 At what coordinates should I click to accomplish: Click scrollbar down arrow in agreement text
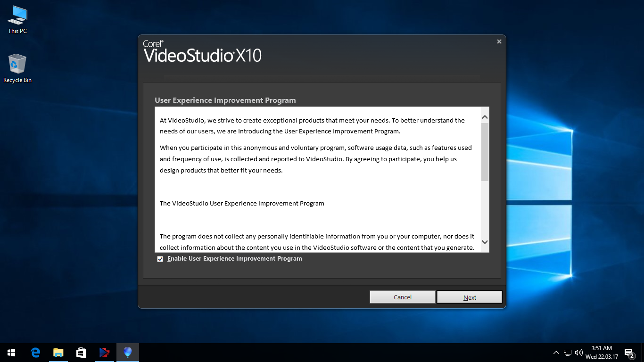tap(485, 242)
